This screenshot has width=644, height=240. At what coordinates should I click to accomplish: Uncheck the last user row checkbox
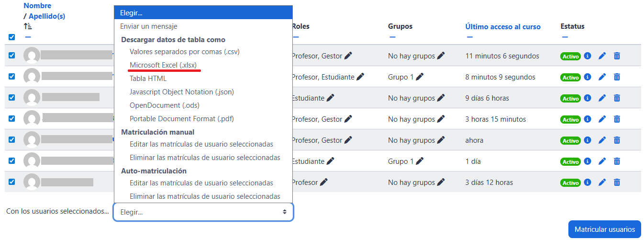pyautogui.click(x=12, y=182)
